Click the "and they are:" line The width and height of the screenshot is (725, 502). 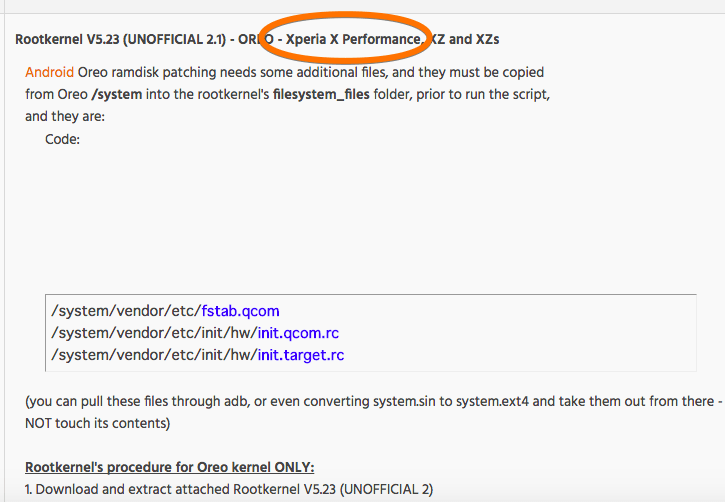coord(65,116)
